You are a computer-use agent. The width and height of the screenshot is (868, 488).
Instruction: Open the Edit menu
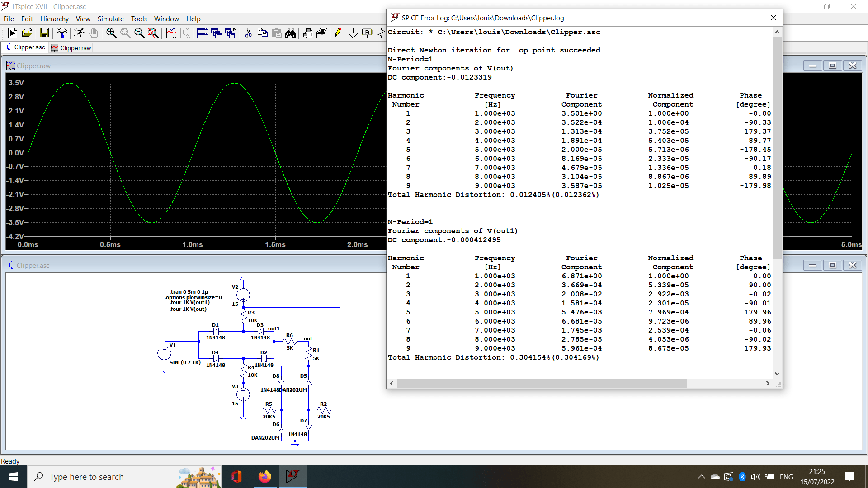(27, 19)
